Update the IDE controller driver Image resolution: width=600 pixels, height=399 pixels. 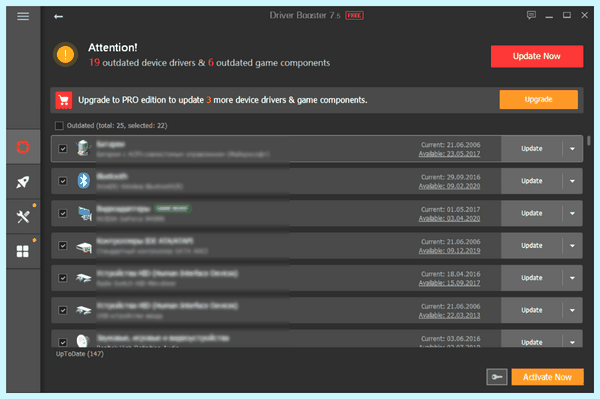tap(532, 246)
